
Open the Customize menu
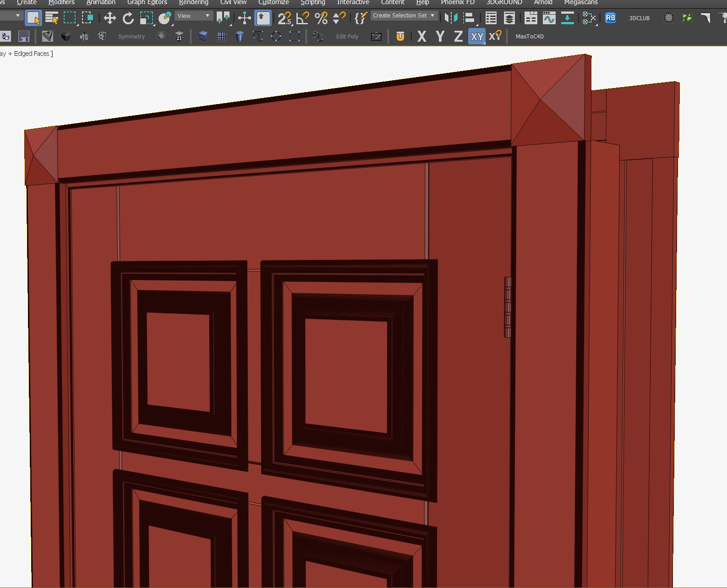pyautogui.click(x=273, y=3)
